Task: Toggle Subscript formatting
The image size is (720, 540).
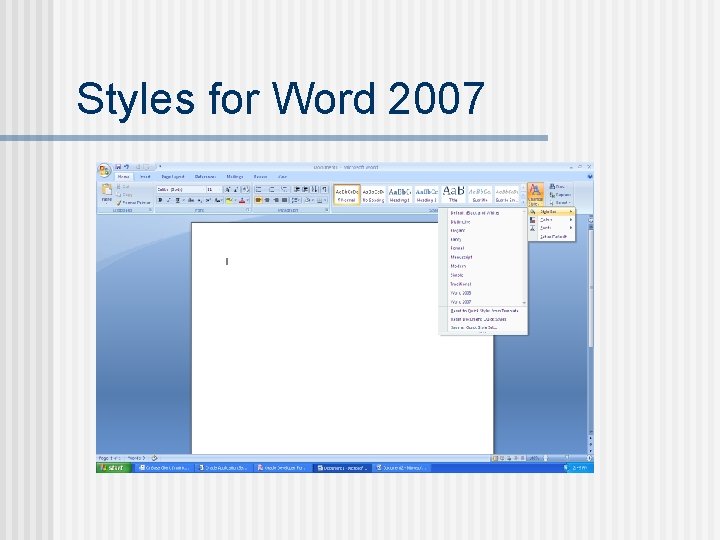Action: click(200, 200)
